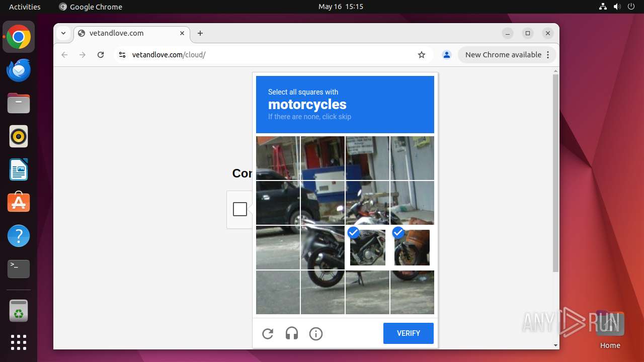This screenshot has height=362, width=644.
Task: Show applications grid
Action: coord(19,342)
